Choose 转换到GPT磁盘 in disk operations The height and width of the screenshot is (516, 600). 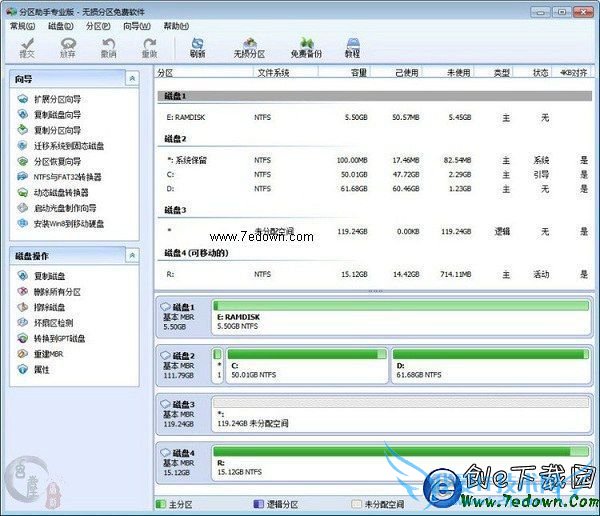51,338
